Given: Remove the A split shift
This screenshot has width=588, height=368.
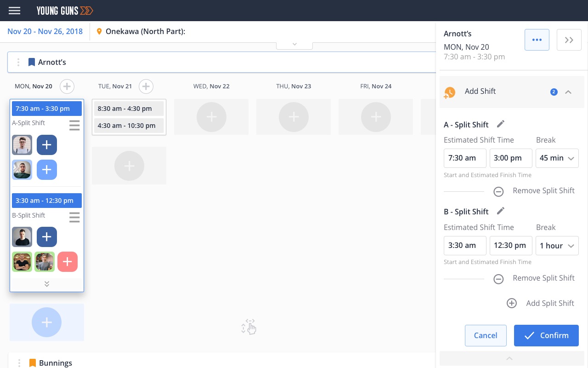Looking at the screenshot, I should point(498,191).
